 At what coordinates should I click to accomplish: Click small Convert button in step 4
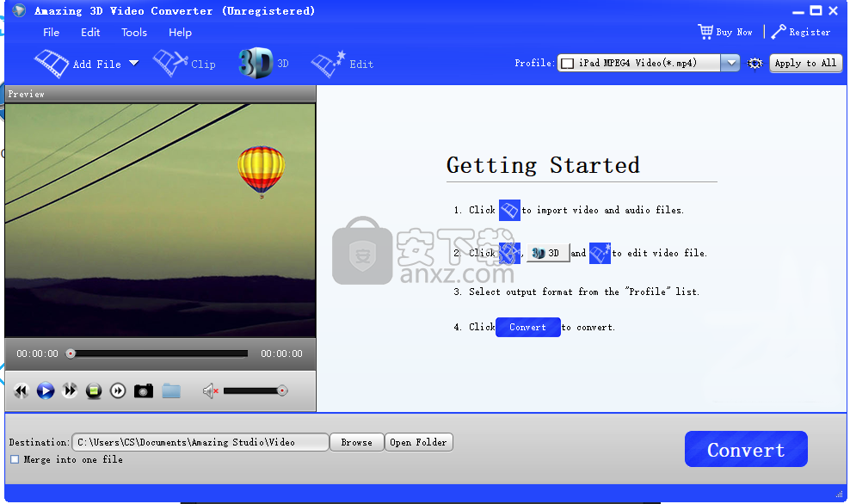tap(528, 328)
